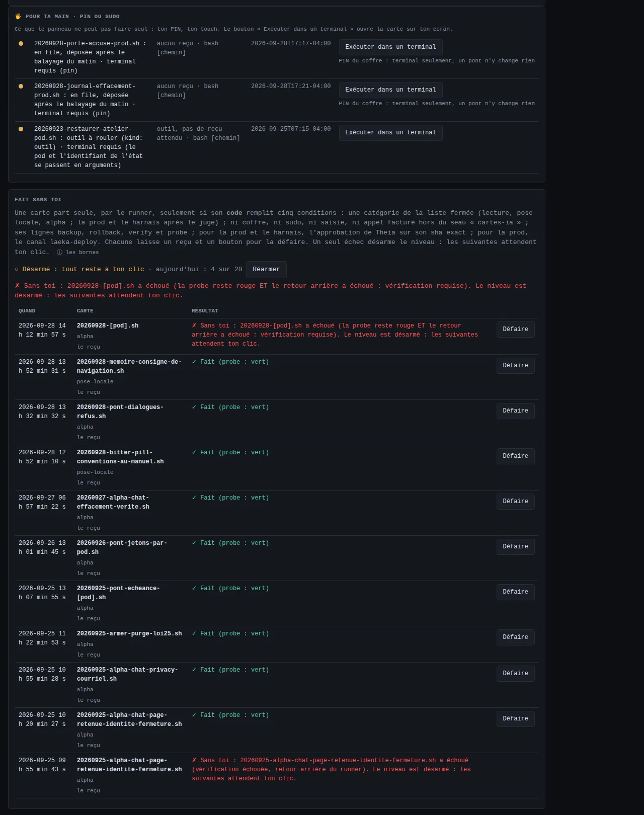Click the green check for alpha-chat-effacement-verite.sh
The image size is (644, 815).
coord(194,498)
